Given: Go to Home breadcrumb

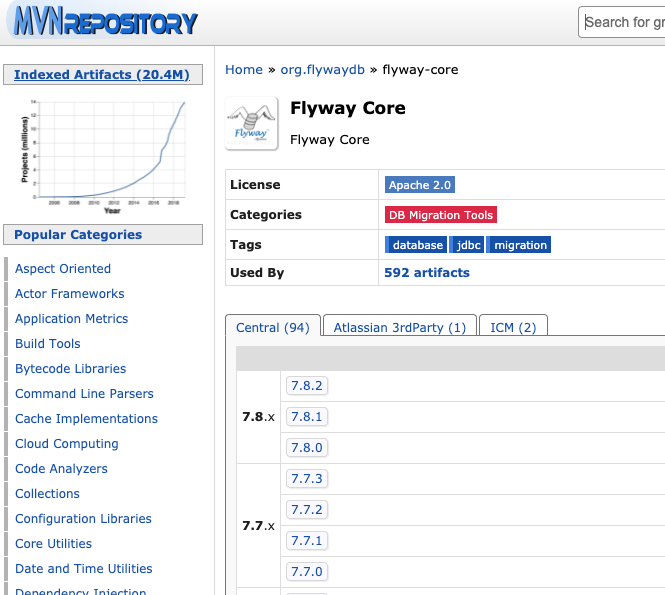Looking at the screenshot, I should coord(244,70).
